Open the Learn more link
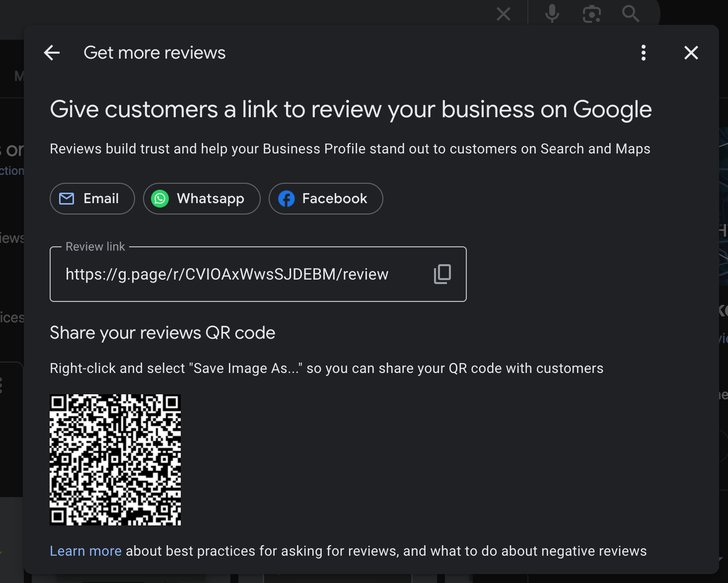Viewport: 728px width, 583px height. pos(85,551)
